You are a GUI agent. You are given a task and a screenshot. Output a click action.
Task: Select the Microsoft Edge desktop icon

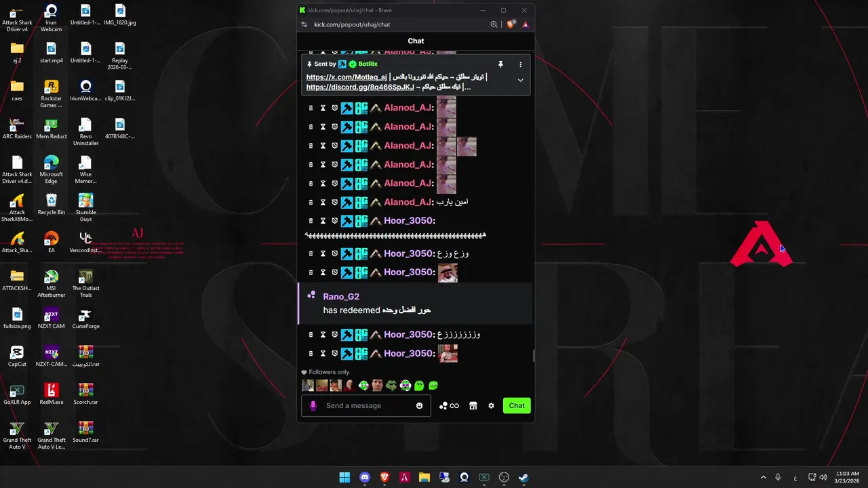click(x=51, y=169)
